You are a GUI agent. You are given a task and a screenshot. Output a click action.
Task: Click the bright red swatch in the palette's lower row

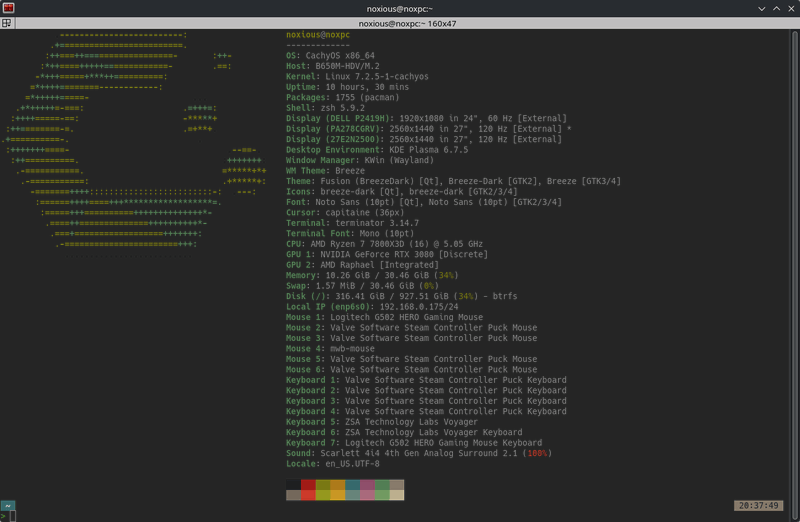(308, 495)
